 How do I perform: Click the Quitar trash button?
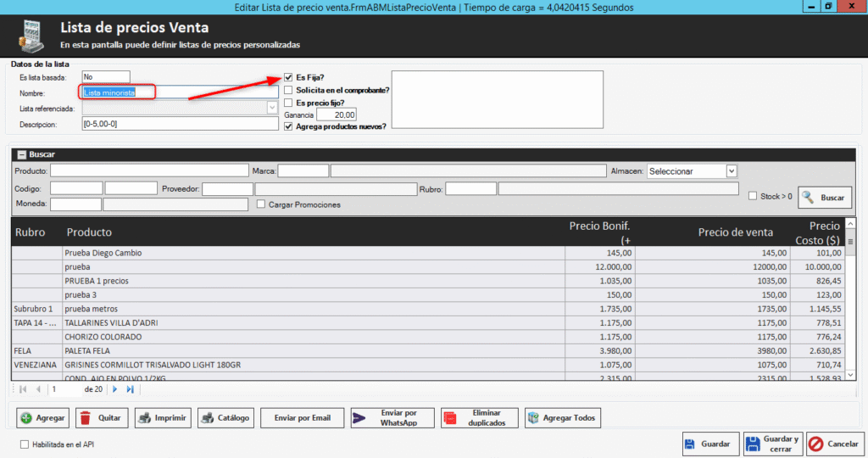click(x=101, y=418)
